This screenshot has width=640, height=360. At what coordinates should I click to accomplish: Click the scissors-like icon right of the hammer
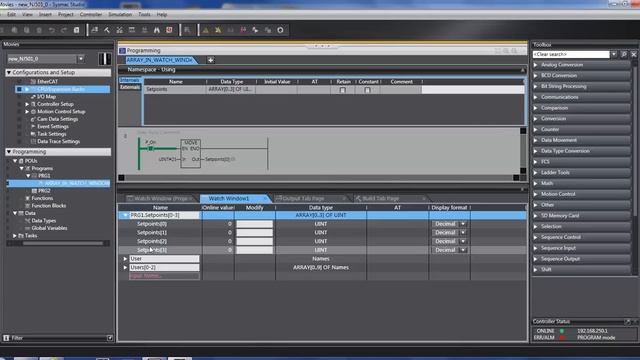(x=119, y=30)
